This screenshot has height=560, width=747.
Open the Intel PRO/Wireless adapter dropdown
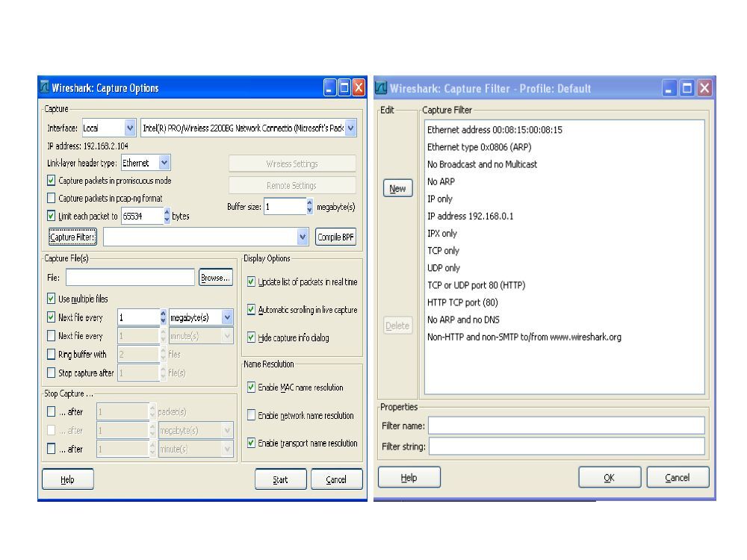(350, 128)
